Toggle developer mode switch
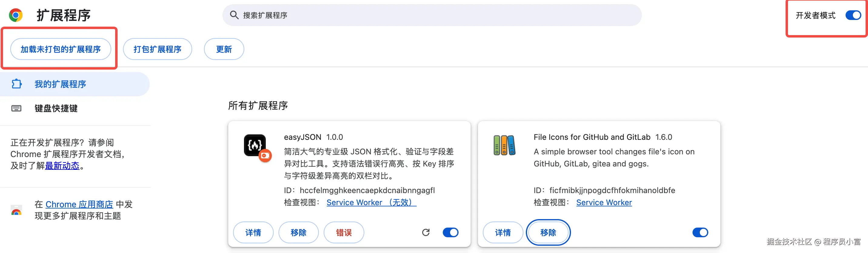 click(853, 15)
